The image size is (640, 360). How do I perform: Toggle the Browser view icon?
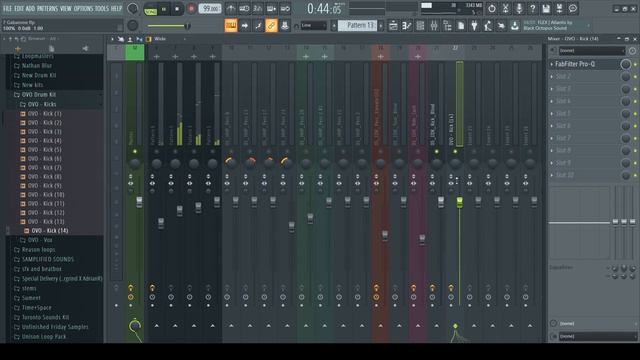447,26
